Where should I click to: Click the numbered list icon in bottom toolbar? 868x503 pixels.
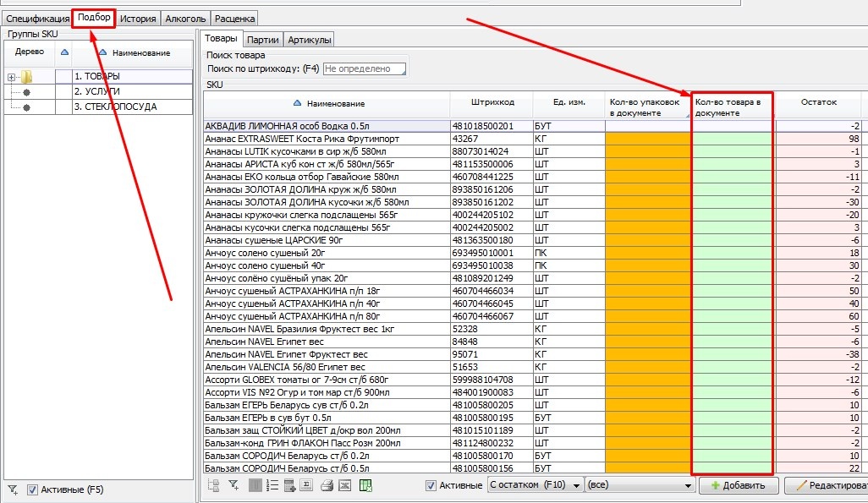click(272, 485)
